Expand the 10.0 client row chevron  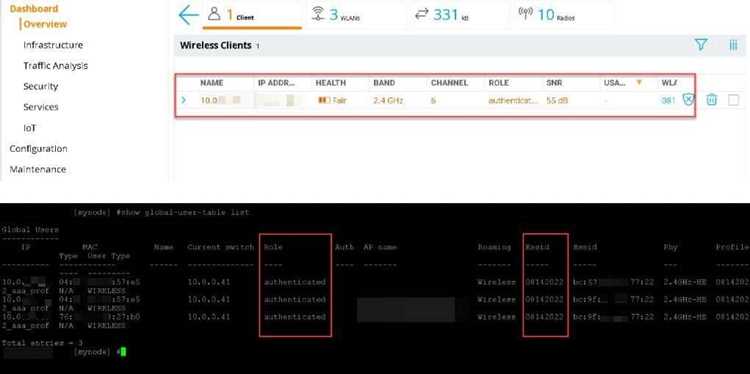184,100
